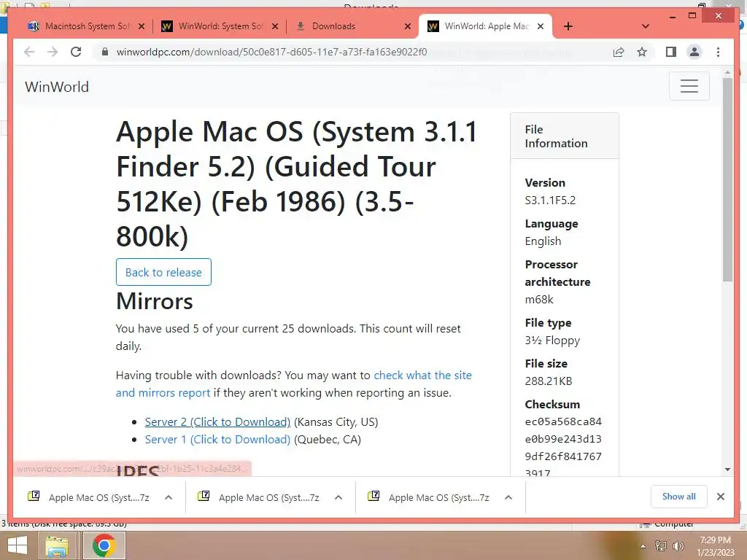Image resolution: width=747 pixels, height=560 pixels.
Task: Click the page vertical scrollbar thumb
Action: pyautogui.click(x=727, y=179)
